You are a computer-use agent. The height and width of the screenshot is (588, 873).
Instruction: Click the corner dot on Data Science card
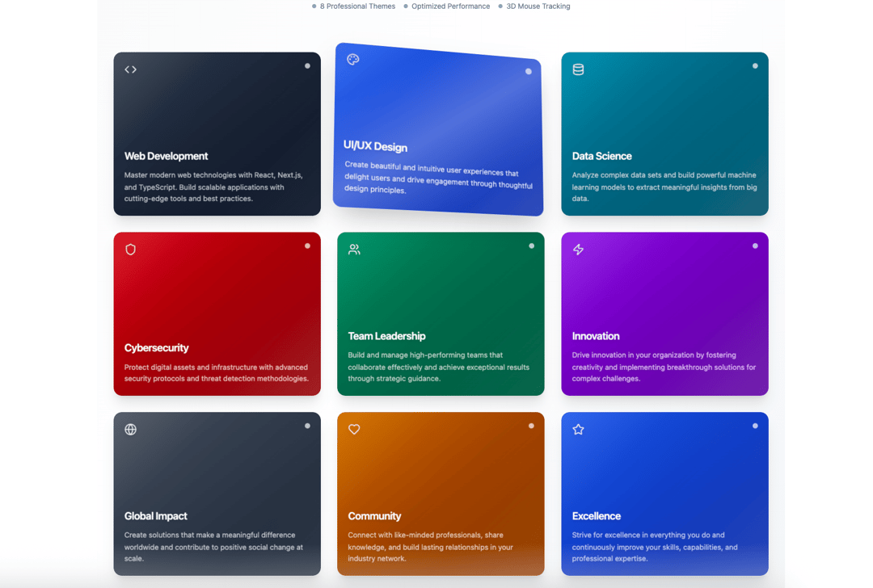[x=755, y=65]
